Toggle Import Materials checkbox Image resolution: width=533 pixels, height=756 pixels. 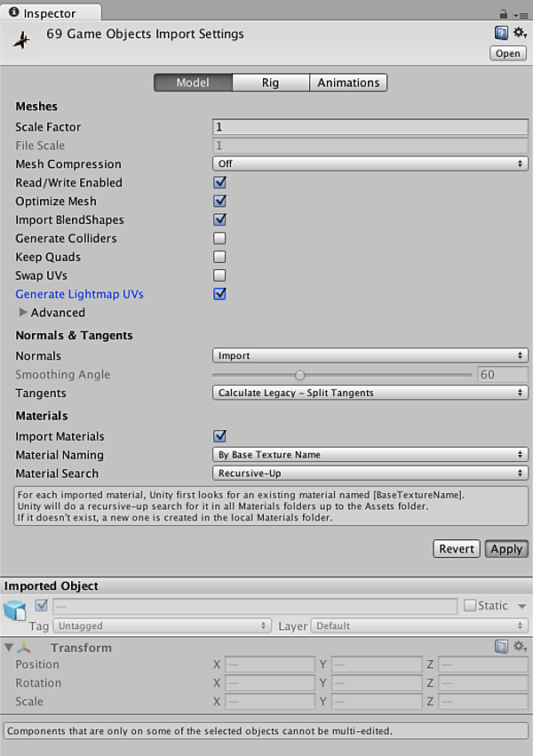point(219,436)
